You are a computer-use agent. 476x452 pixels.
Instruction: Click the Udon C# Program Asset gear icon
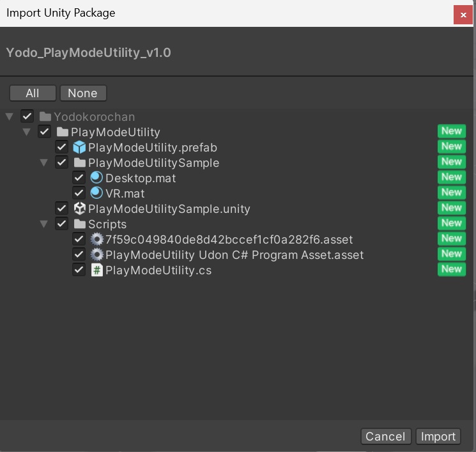[x=96, y=254]
